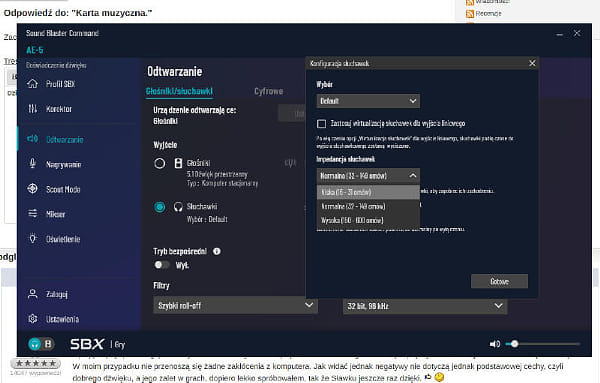This screenshot has width=600, height=383.
Task: Open the 32 bit, 96 kHz format dropdown
Action: click(425, 306)
